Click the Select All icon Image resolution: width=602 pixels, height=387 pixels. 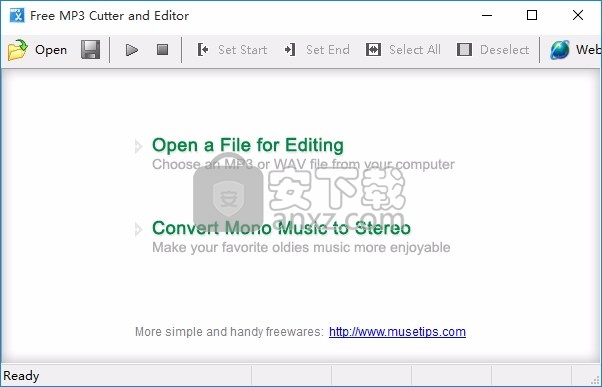point(373,50)
